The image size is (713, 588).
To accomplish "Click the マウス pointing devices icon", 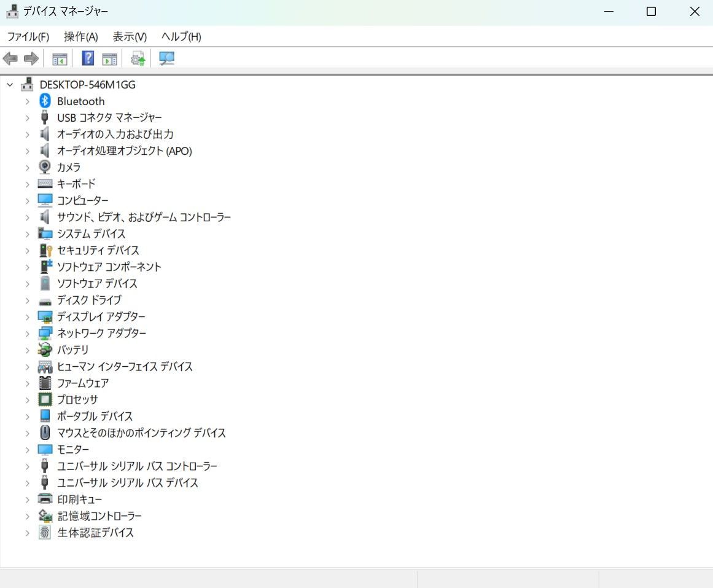I will (45, 433).
